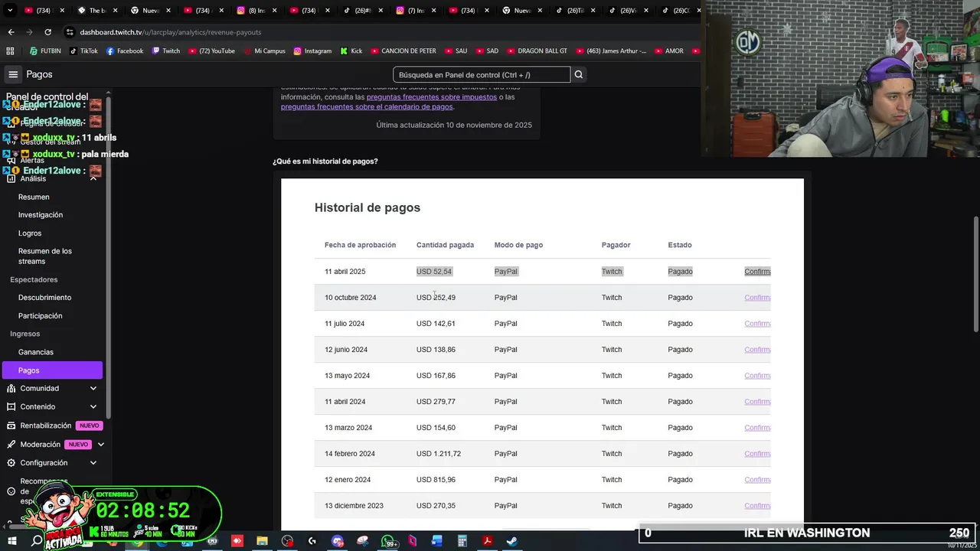Open the Instagram bookmark

312,51
